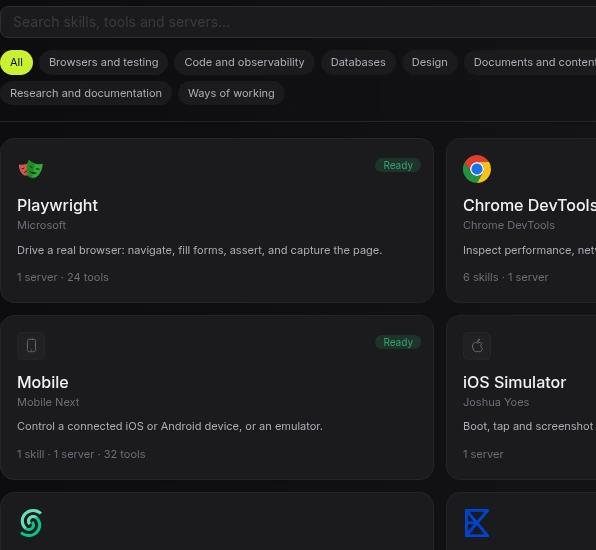Filter by Browsers and testing

click(103, 62)
